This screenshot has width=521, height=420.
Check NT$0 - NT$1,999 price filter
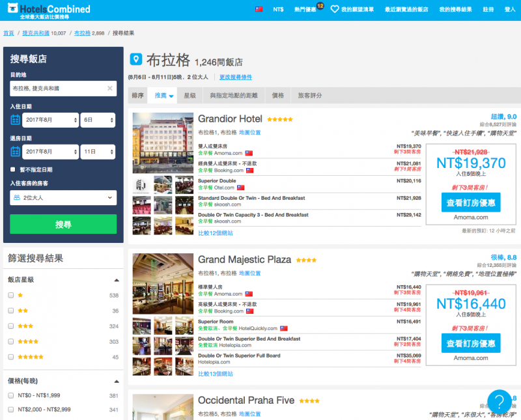pyautogui.click(x=11, y=395)
